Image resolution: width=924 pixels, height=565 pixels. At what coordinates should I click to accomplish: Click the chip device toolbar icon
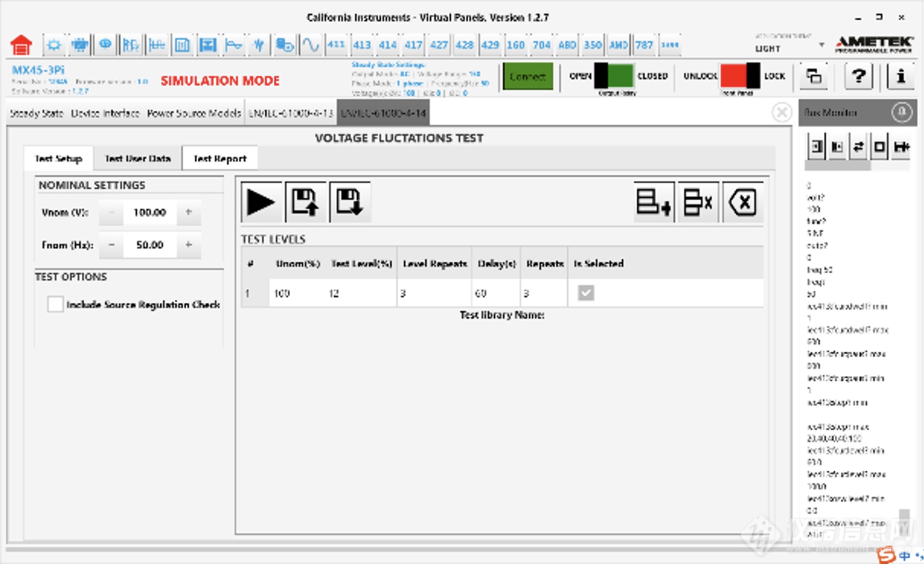(x=79, y=45)
